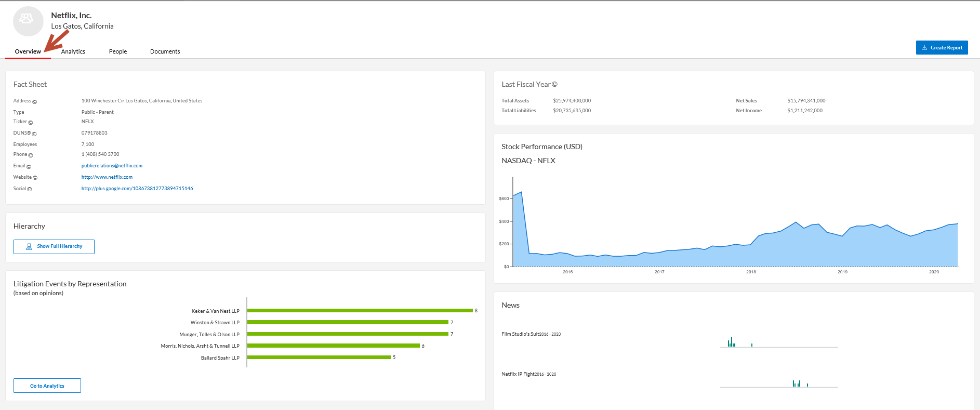Open the People tab
The height and width of the screenshot is (410, 980).
(x=118, y=51)
